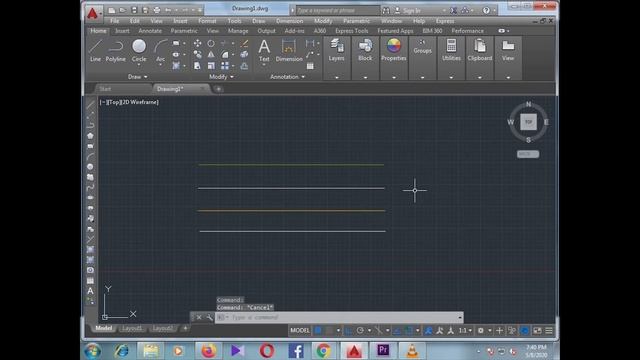Select the Dimension tool in the Annotation panel
The width and height of the screenshot is (640, 360).
[289, 51]
